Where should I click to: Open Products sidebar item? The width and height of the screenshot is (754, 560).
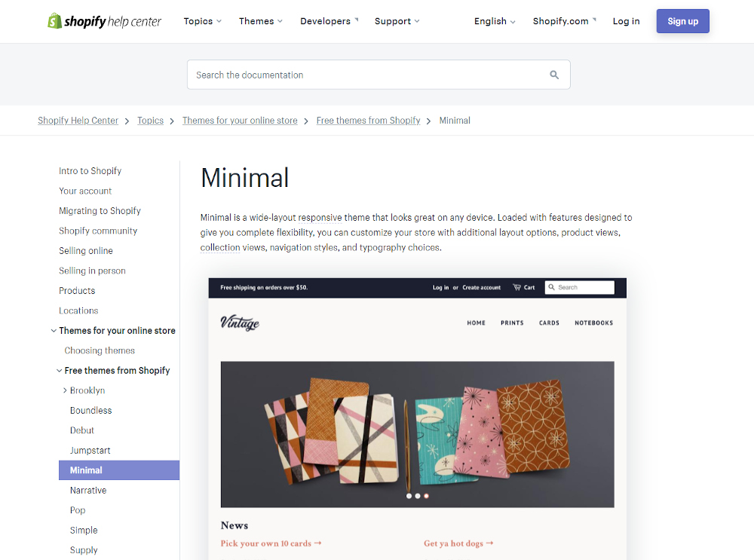tap(77, 291)
